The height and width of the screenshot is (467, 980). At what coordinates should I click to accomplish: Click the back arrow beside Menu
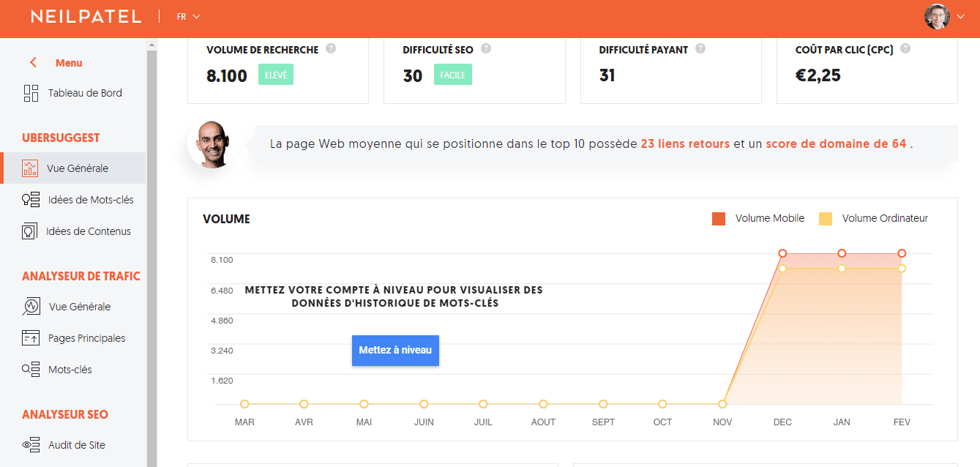point(33,63)
